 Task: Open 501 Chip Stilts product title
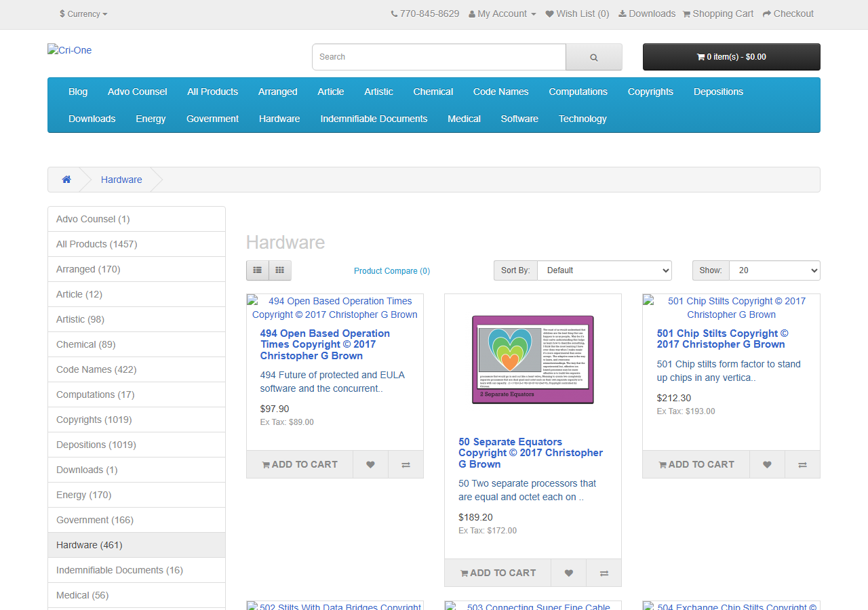(723, 339)
